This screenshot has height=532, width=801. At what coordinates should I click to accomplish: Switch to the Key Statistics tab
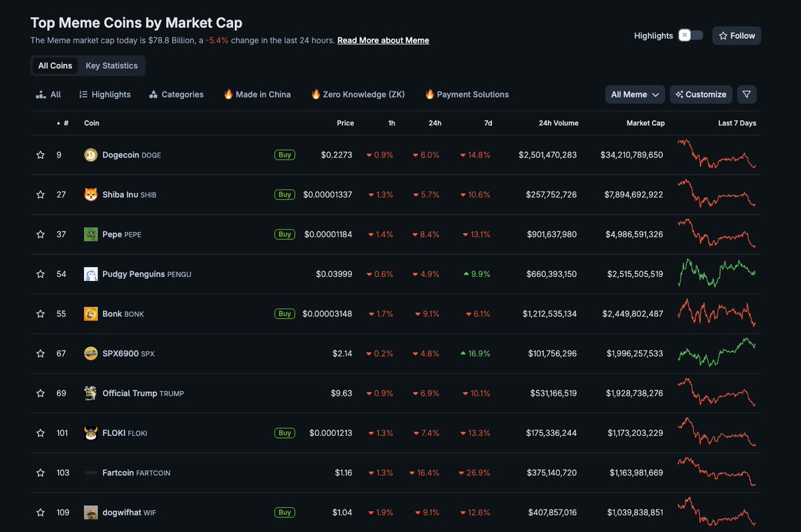111,65
